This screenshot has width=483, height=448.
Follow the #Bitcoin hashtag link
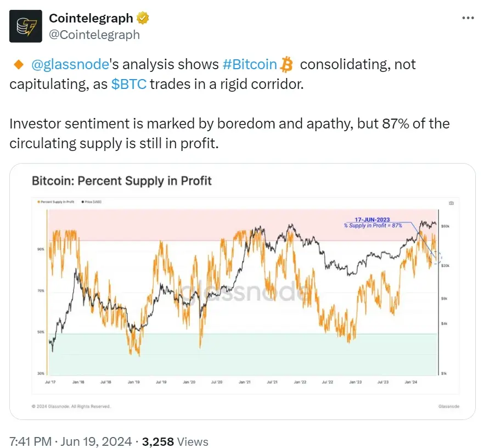point(250,65)
